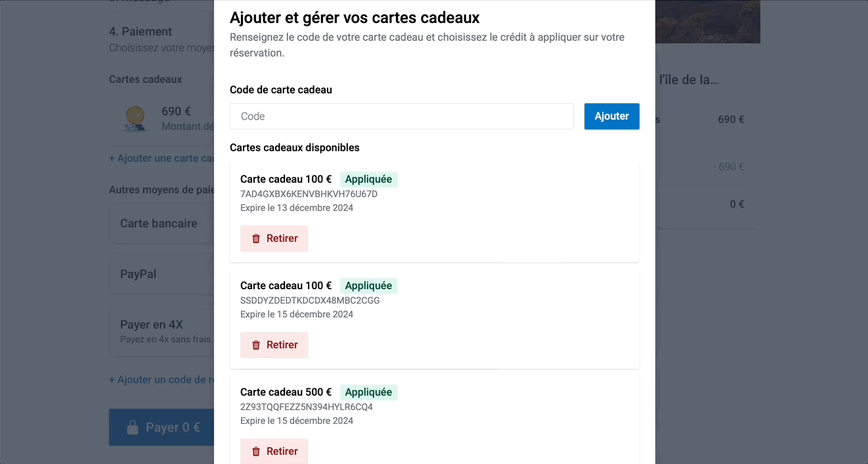Click trash icon on the 500 € card
The height and width of the screenshot is (464, 868).
tap(256, 452)
